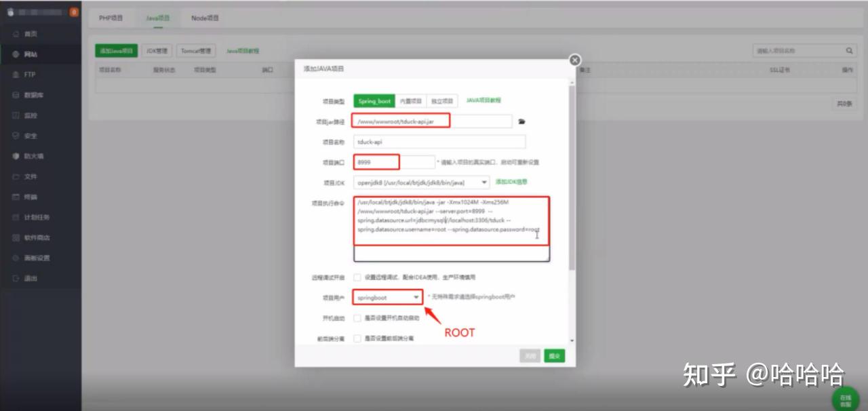Click the SSL证书 column header
This screenshot has height=411, width=868.
778,70
